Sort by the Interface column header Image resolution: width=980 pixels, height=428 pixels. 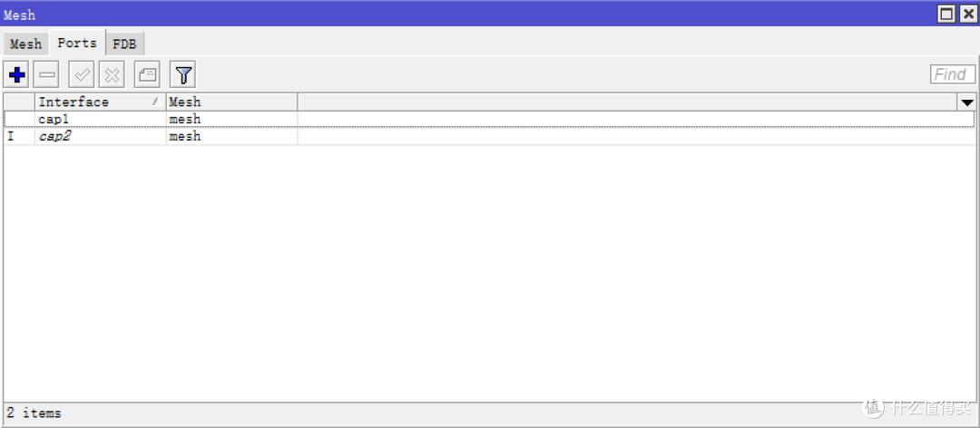coord(100,102)
